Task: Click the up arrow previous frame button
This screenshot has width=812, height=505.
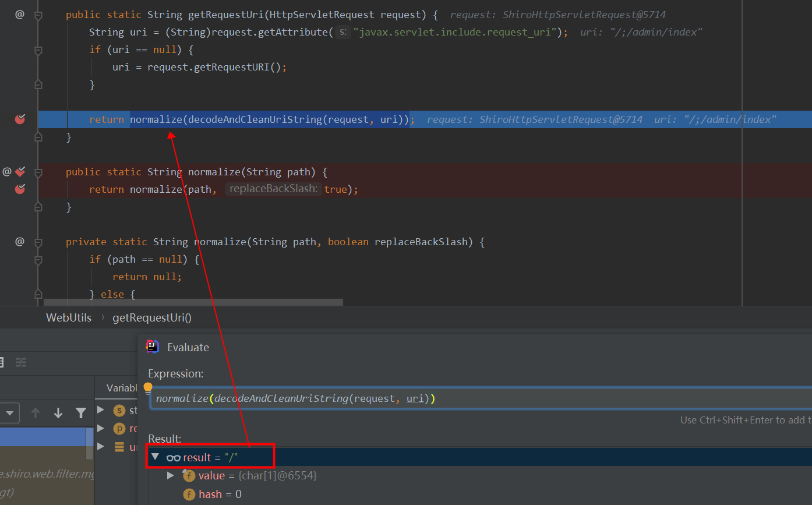Action: 36,413
